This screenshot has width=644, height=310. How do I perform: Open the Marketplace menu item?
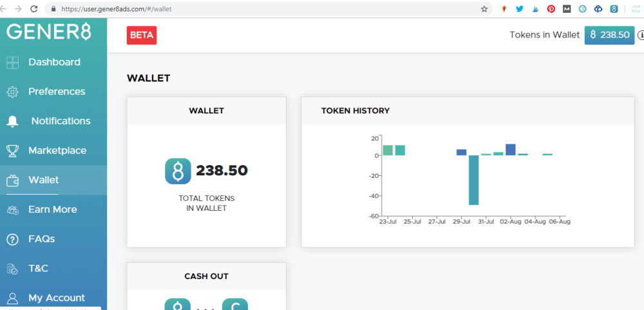57,150
